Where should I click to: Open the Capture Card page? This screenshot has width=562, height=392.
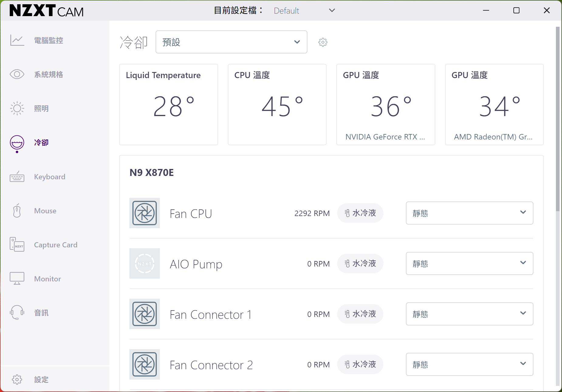coord(56,245)
